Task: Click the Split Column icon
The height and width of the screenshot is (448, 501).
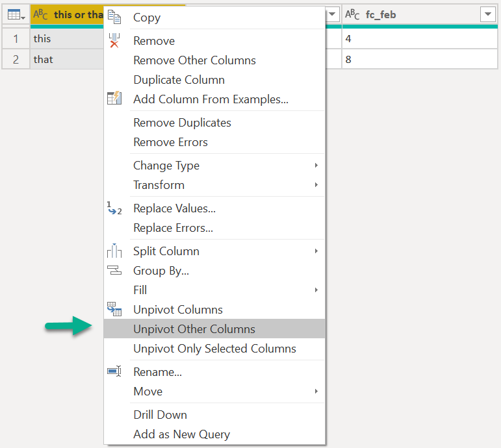Action: [x=114, y=251]
